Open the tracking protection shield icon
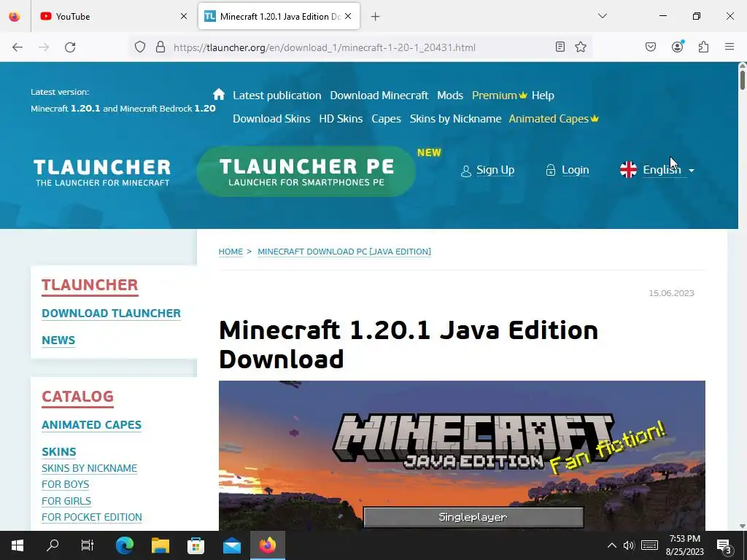747x560 pixels. tap(139, 47)
